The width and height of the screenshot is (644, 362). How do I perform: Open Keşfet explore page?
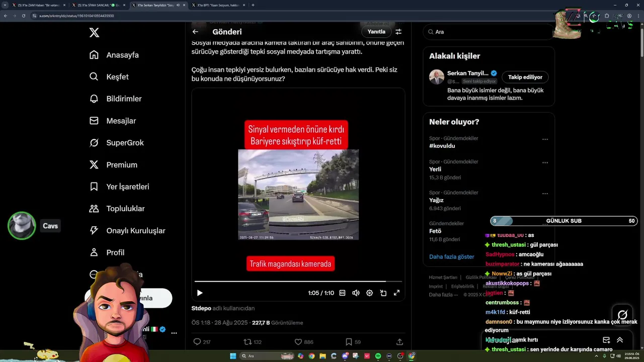[109, 77]
